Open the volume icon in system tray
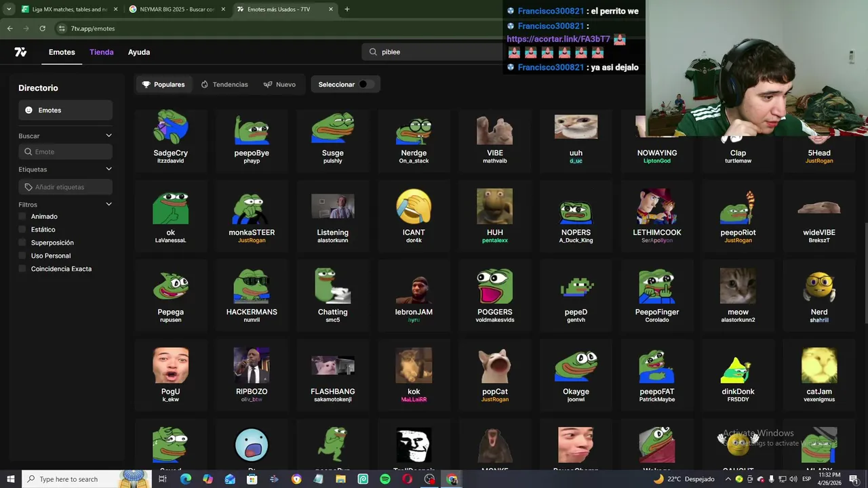The width and height of the screenshot is (868, 488). point(793,479)
